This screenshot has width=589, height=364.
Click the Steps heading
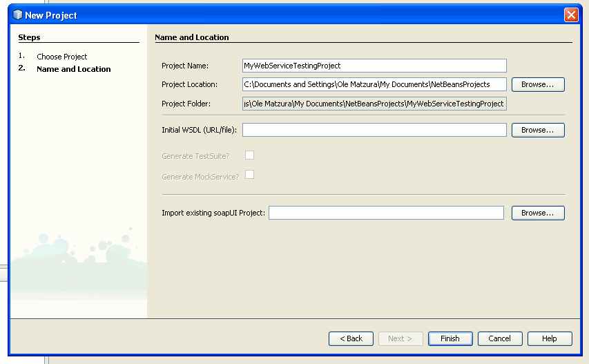[x=29, y=37]
